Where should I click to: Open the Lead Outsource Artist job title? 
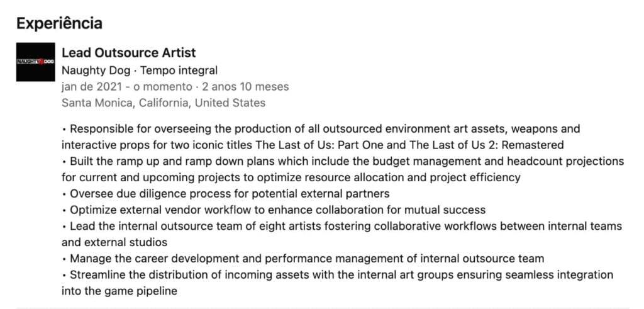[x=128, y=53]
